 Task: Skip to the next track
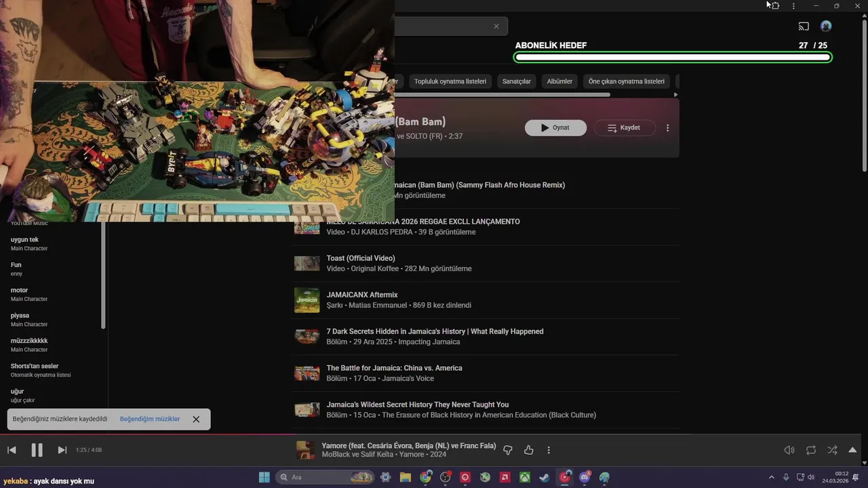coord(62,450)
